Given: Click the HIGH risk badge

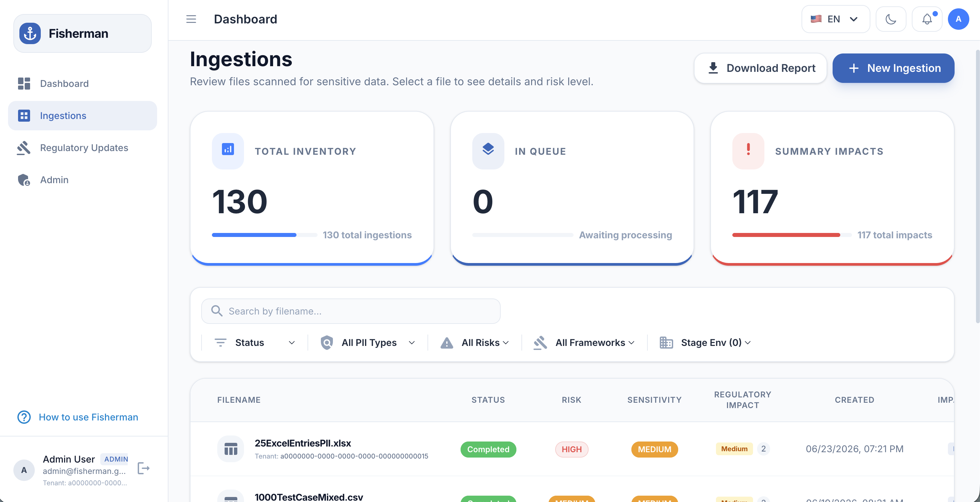Looking at the screenshot, I should (x=572, y=449).
